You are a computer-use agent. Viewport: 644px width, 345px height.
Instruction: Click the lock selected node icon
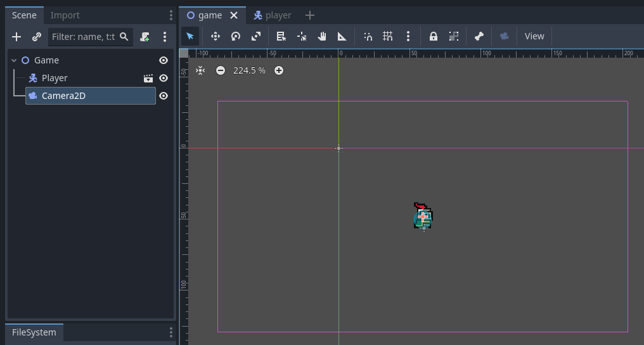coord(434,36)
